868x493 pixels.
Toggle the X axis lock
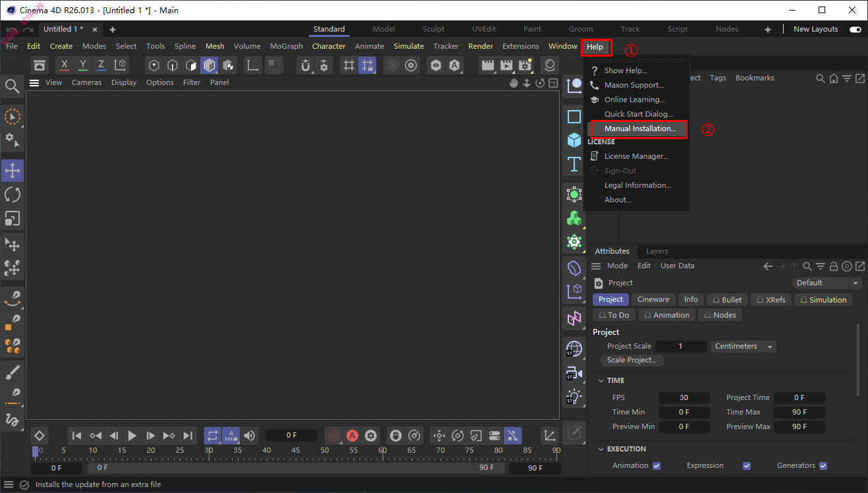pyautogui.click(x=64, y=65)
